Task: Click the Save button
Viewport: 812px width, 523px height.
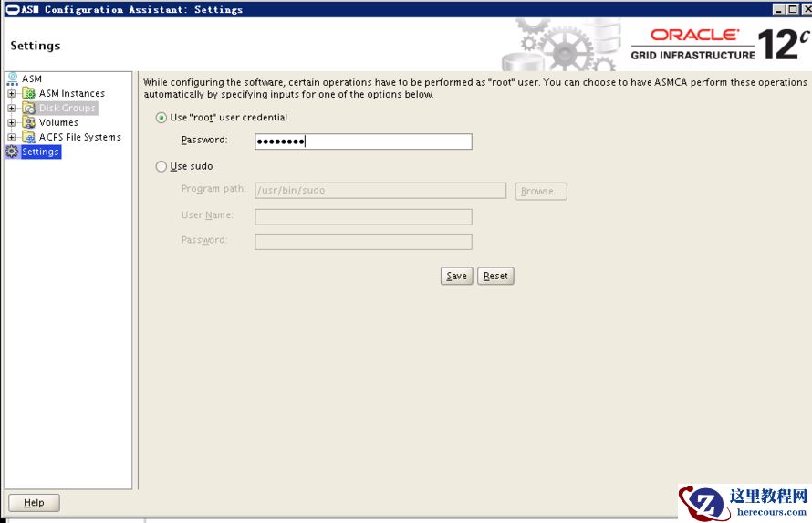Action: tap(457, 276)
